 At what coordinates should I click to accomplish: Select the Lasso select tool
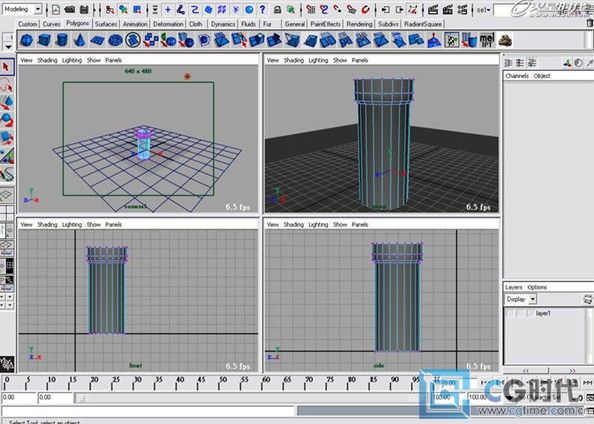point(7,86)
